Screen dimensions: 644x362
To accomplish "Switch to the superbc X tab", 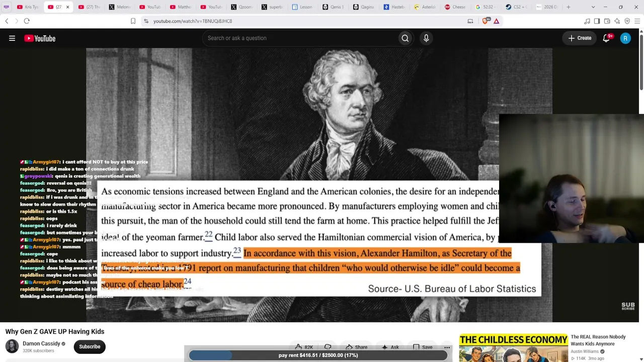I will [272, 7].
